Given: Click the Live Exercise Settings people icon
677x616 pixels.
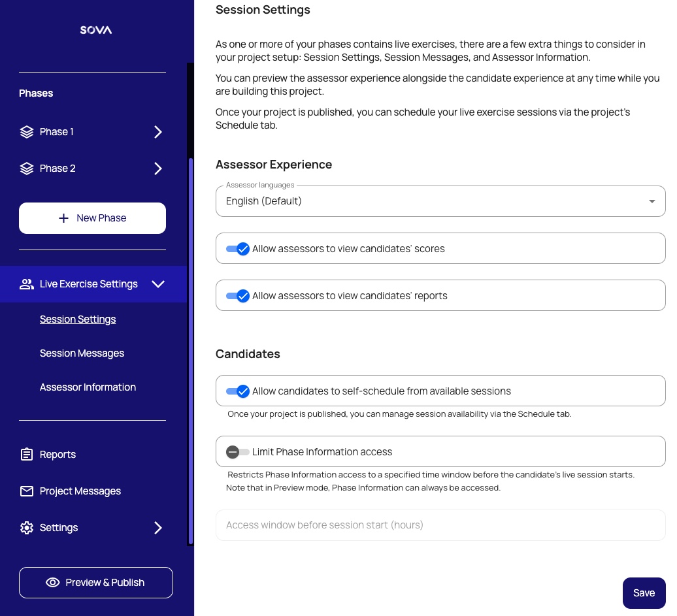Looking at the screenshot, I should click(27, 284).
